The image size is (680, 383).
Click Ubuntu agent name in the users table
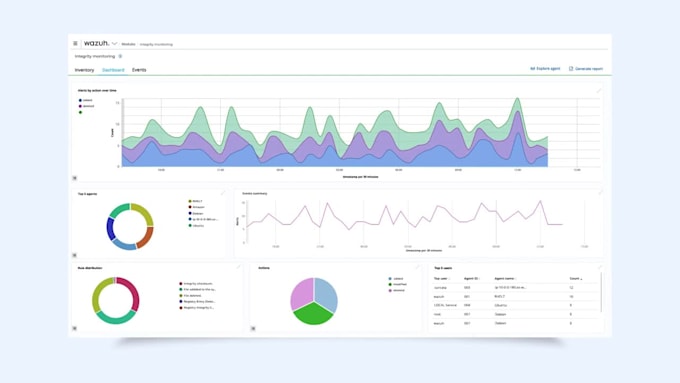500,305
